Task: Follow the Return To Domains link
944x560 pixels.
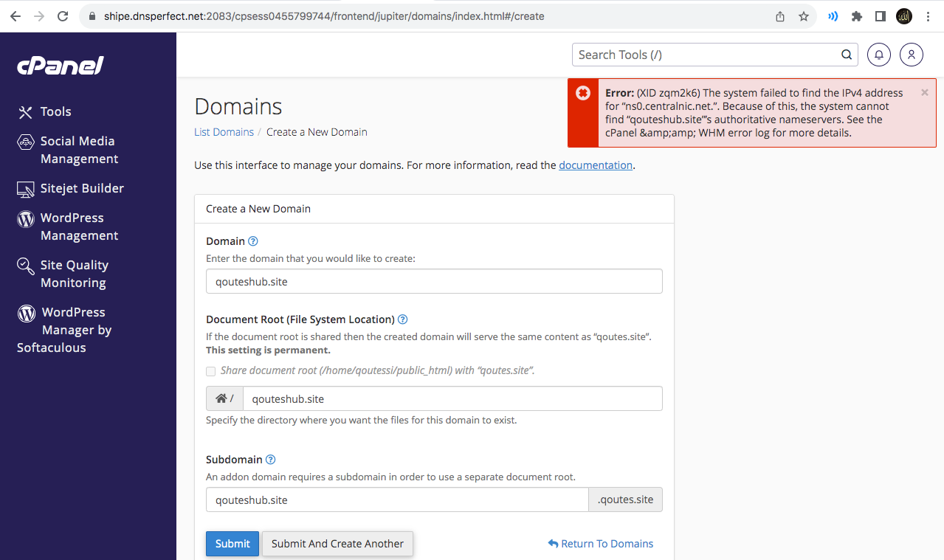Action: click(601, 544)
